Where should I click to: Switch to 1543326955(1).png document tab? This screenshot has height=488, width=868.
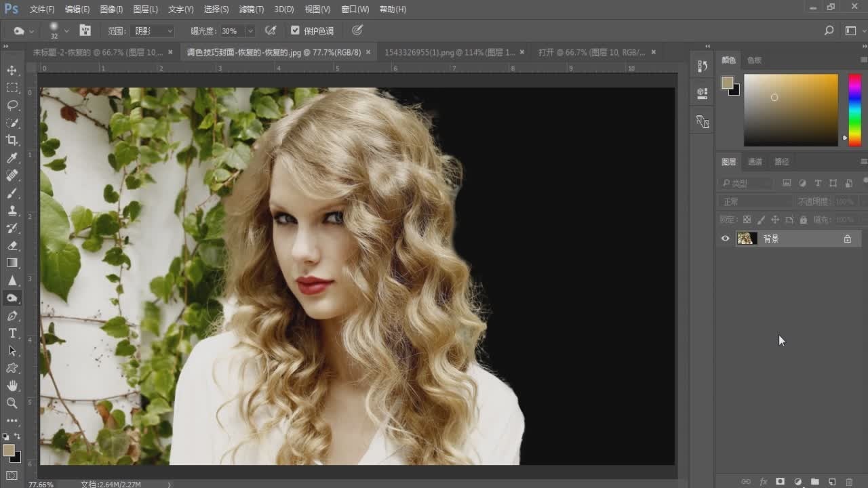pos(450,52)
